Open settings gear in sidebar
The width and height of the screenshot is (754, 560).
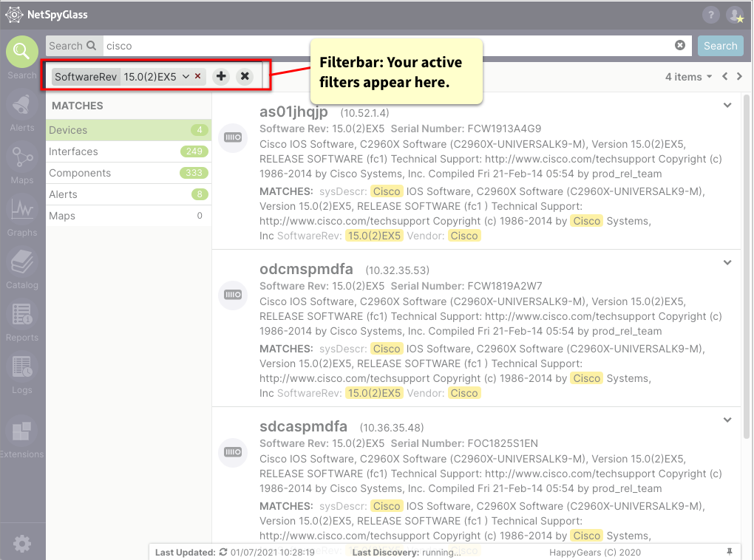tap(22, 544)
